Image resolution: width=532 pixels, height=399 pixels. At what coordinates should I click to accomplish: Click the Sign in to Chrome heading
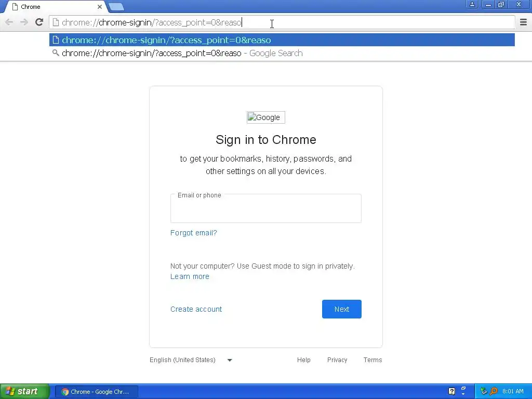click(x=265, y=140)
